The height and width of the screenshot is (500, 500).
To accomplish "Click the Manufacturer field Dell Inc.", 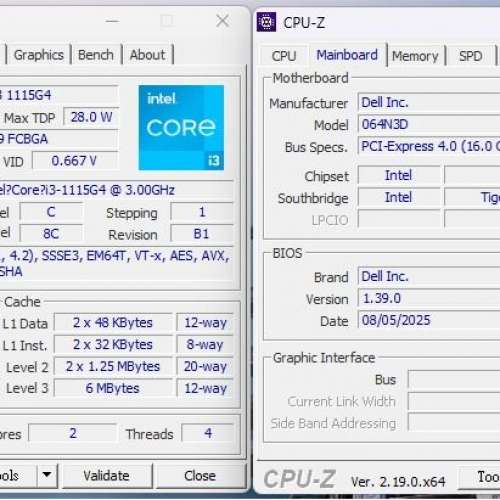I will (x=429, y=102).
